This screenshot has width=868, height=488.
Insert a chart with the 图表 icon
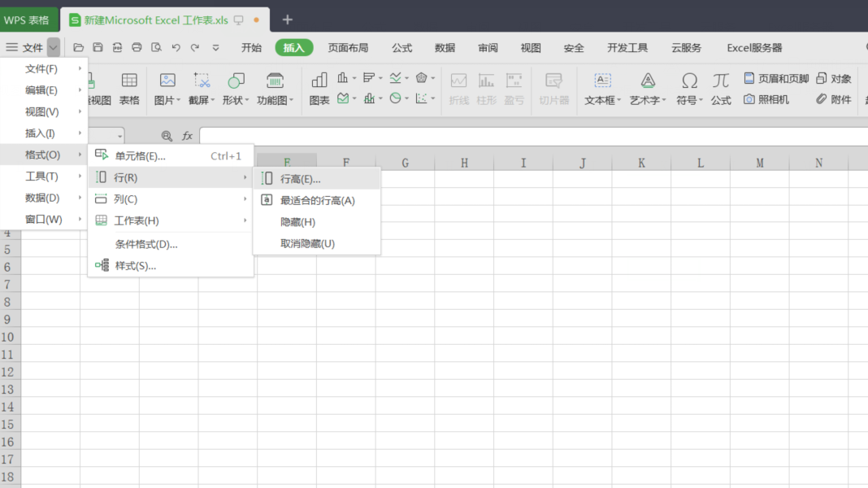[x=319, y=89]
